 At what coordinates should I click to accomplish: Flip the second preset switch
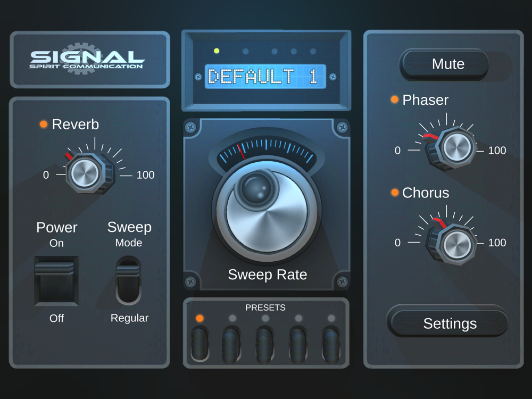[x=232, y=345]
